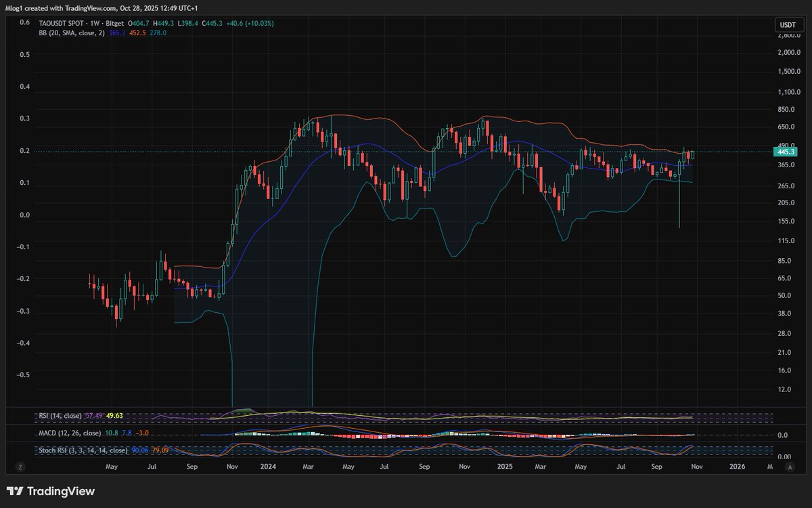Click the RSI value 57.49

pyautogui.click(x=93, y=415)
